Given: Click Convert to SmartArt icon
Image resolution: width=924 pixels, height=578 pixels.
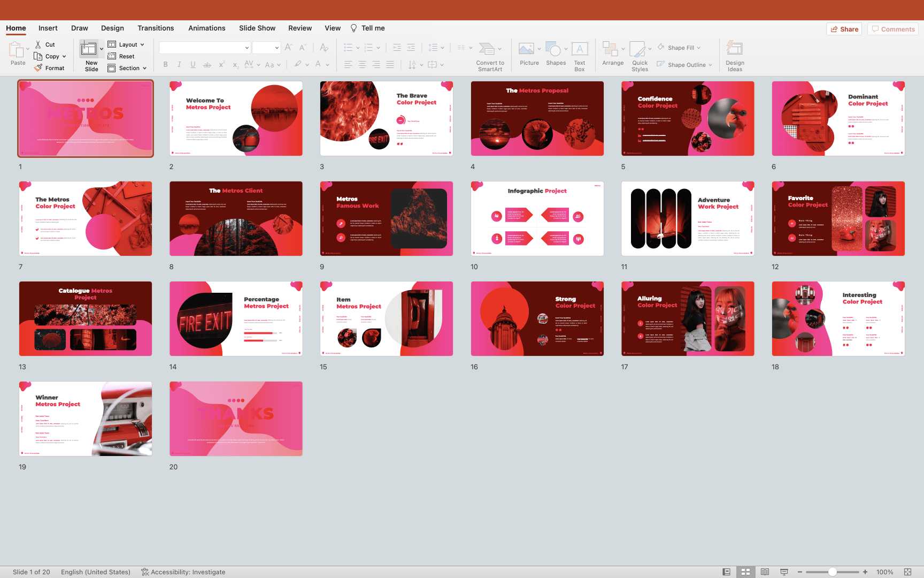Looking at the screenshot, I should click(x=487, y=50).
